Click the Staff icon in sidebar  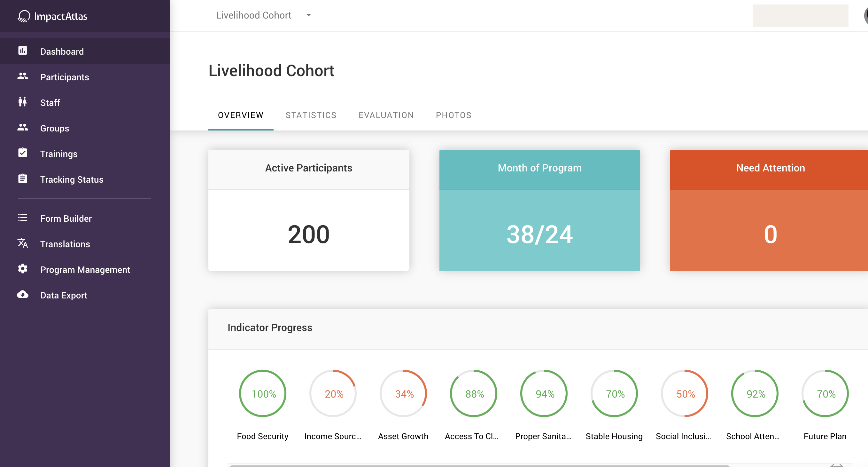23,102
